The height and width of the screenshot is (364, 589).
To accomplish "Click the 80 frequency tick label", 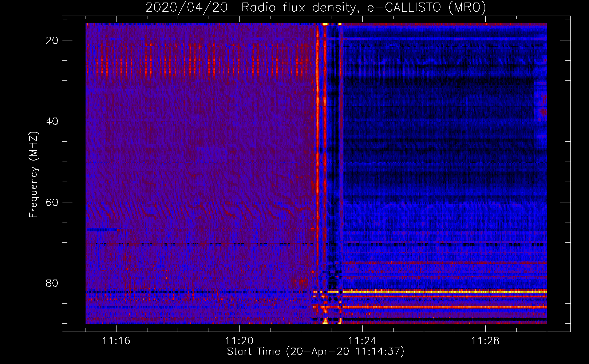I will [x=52, y=283].
